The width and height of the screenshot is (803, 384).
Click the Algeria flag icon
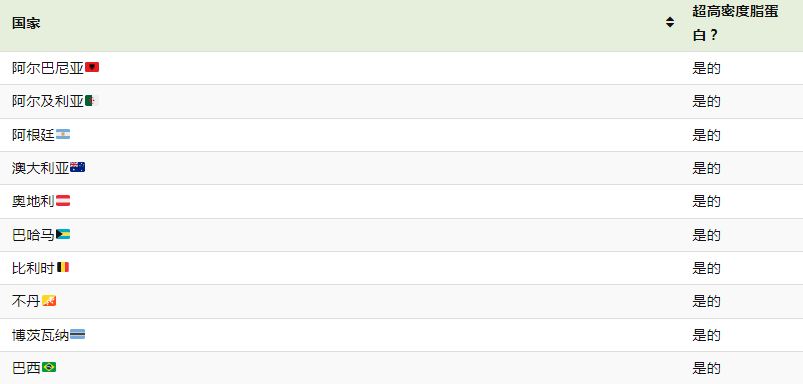pos(92,101)
